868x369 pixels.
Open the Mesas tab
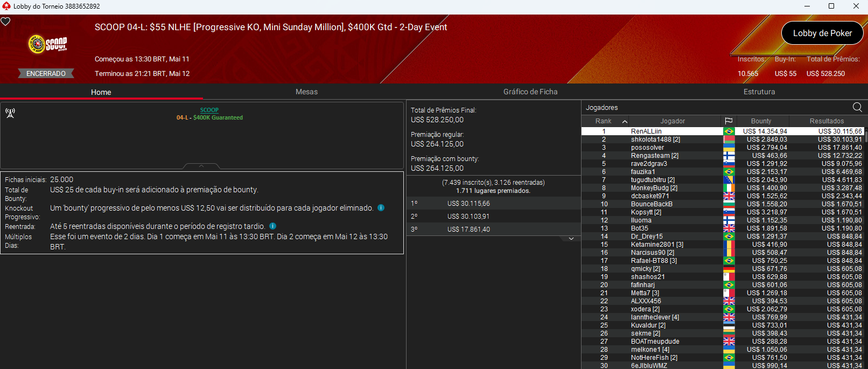pyautogui.click(x=306, y=92)
